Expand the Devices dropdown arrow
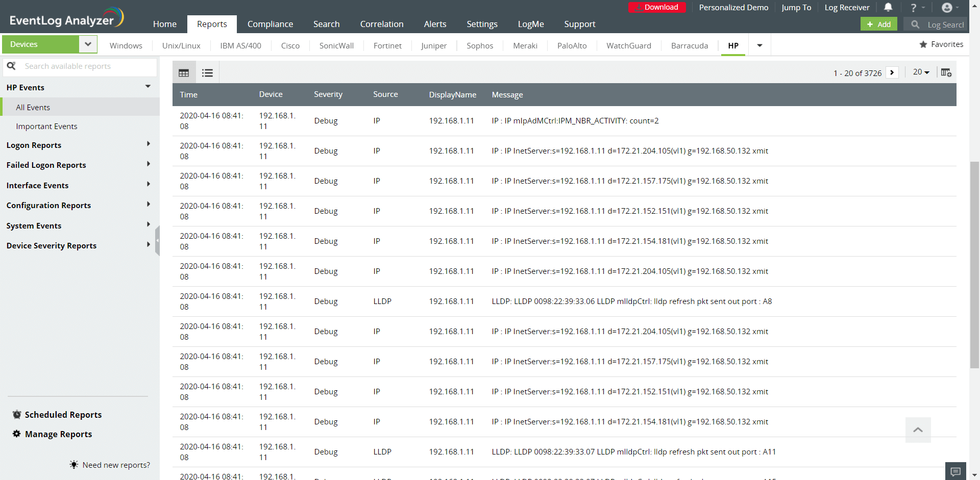 pyautogui.click(x=88, y=44)
